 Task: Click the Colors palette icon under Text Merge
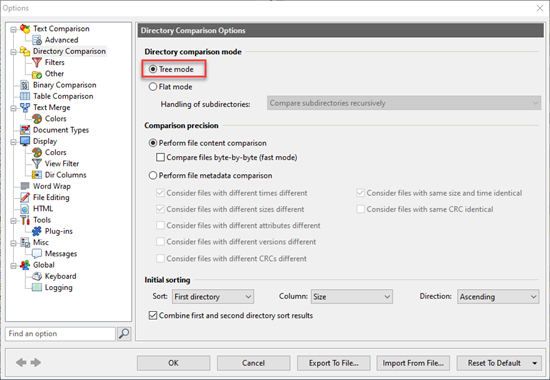click(37, 119)
